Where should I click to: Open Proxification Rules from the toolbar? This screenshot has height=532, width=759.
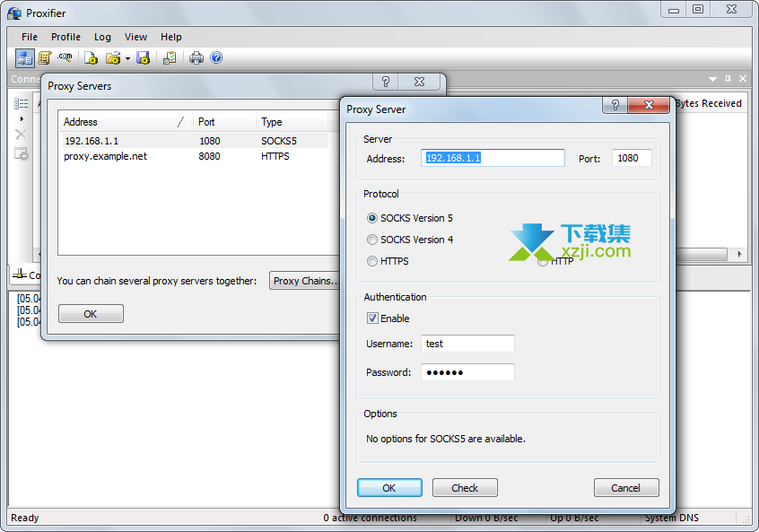[x=45, y=58]
